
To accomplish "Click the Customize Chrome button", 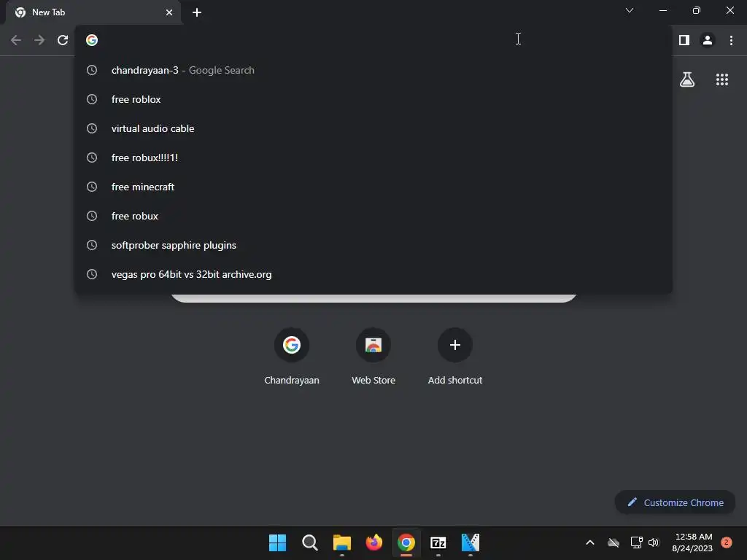I will [x=675, y=502].
